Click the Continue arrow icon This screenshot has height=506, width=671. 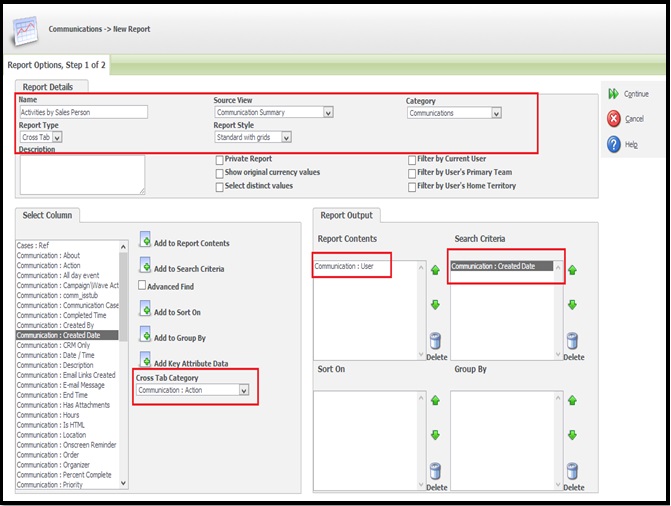coord(612,94)
